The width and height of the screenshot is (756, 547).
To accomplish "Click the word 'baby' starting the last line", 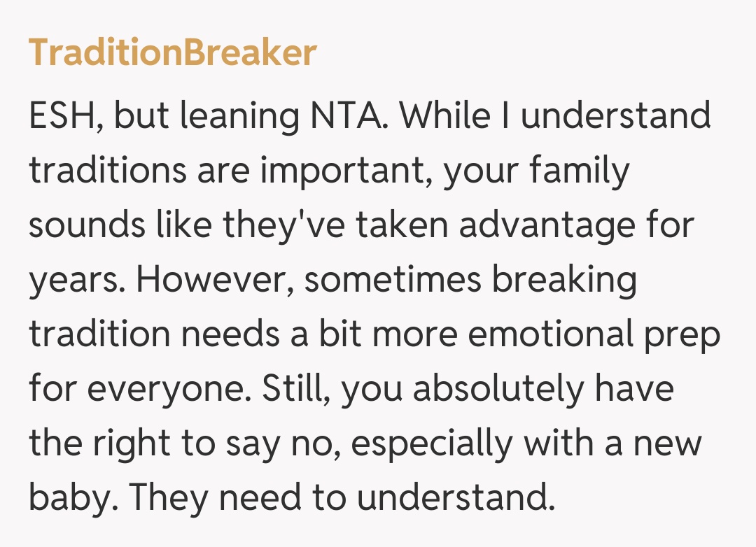I will pos(70,498).
